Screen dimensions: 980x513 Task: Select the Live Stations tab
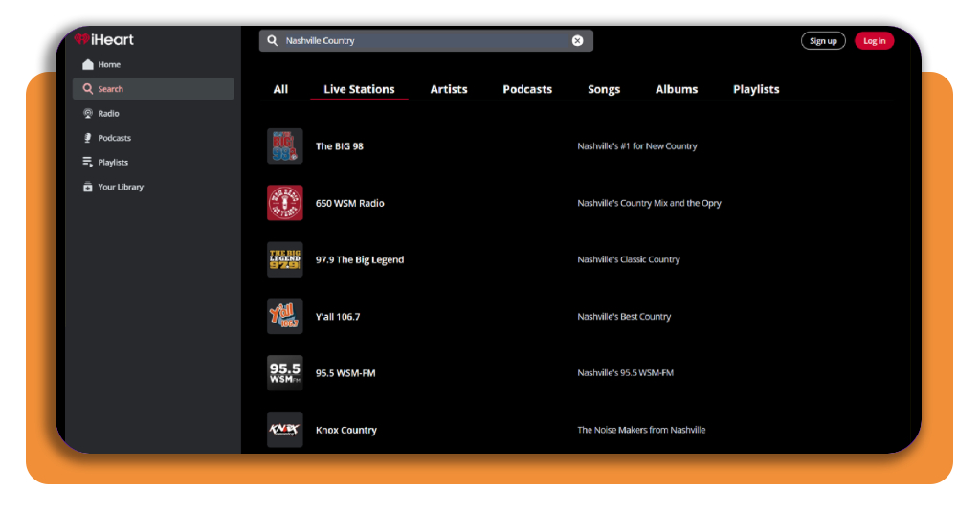tap(360, 89)
